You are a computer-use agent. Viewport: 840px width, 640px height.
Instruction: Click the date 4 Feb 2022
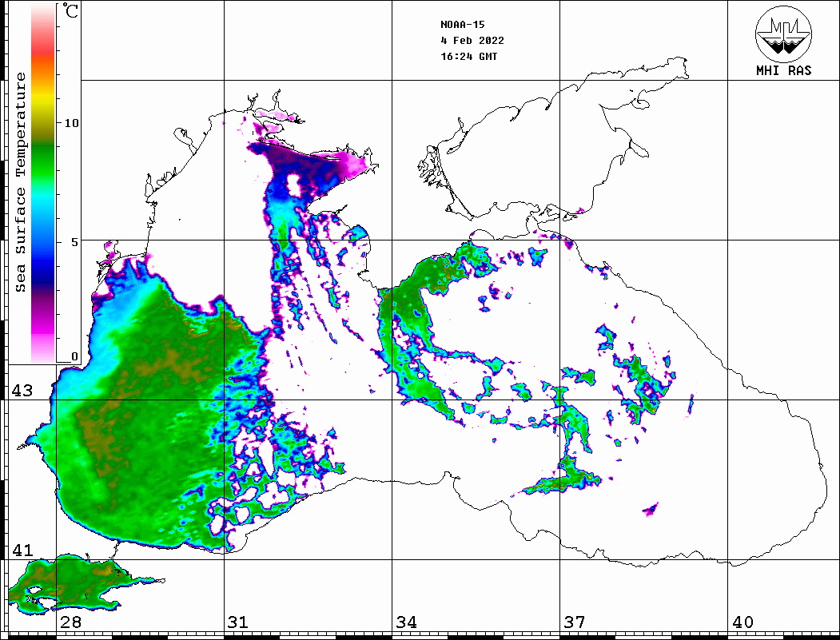click(x=472, y=41)
